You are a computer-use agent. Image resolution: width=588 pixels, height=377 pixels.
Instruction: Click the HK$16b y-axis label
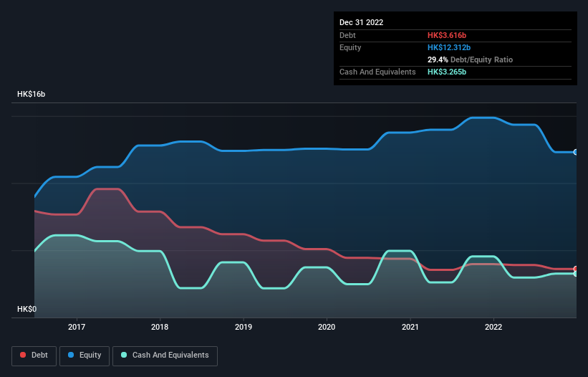click(x=31, y=94)
